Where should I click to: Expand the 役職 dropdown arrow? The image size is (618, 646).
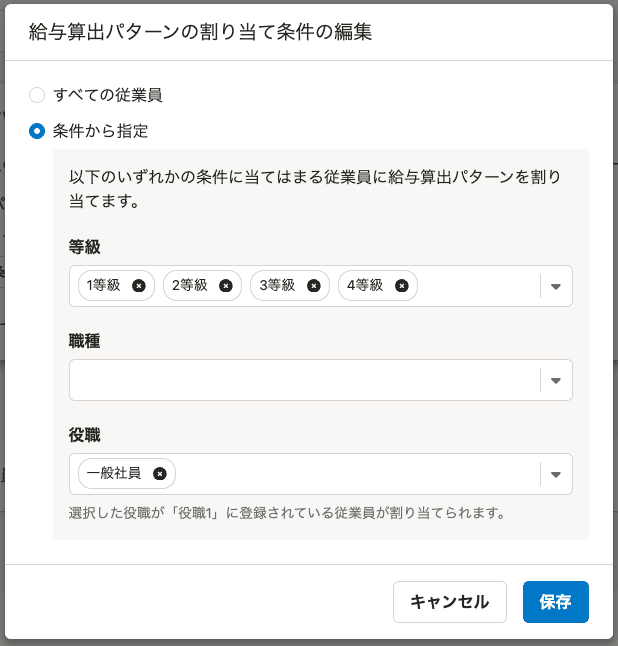pos(556,474)
